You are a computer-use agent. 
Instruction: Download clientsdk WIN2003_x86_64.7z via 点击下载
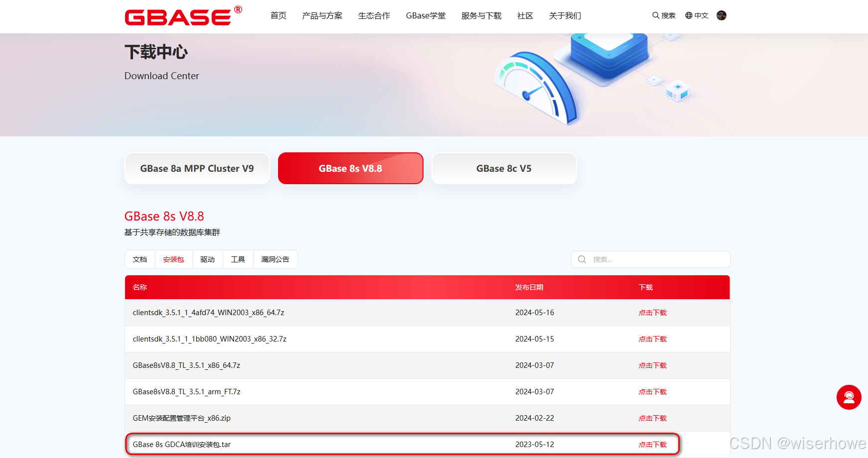653,313
